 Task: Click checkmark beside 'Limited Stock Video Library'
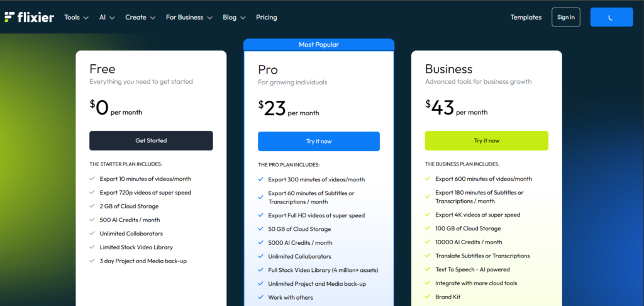[x=92, y=247]
